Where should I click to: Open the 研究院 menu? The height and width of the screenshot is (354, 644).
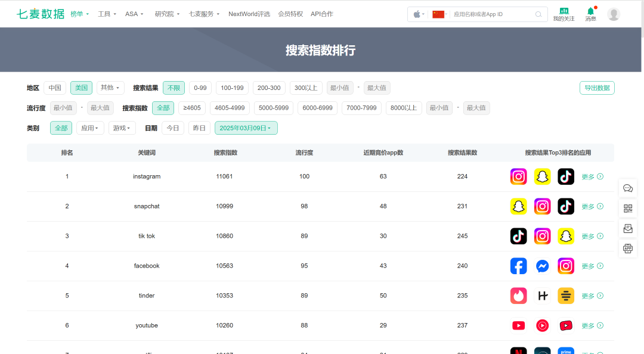pos(167,14)
